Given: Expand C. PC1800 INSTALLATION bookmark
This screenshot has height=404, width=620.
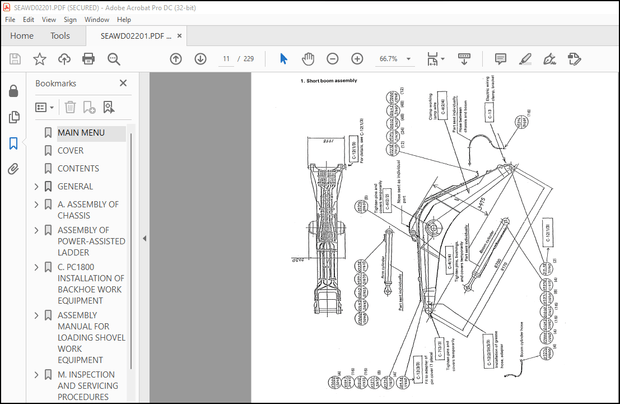Looking at the screenshot, I should [x=36, y=267].
